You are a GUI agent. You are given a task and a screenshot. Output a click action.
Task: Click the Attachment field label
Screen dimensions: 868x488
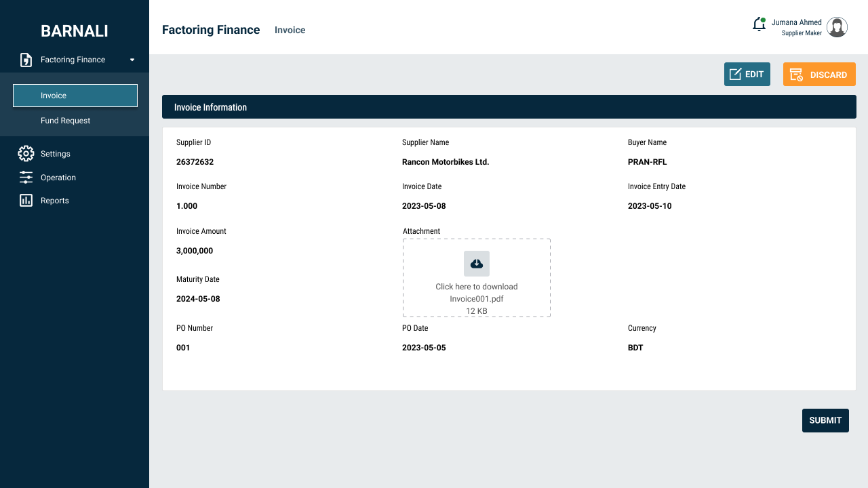[422, 231]
